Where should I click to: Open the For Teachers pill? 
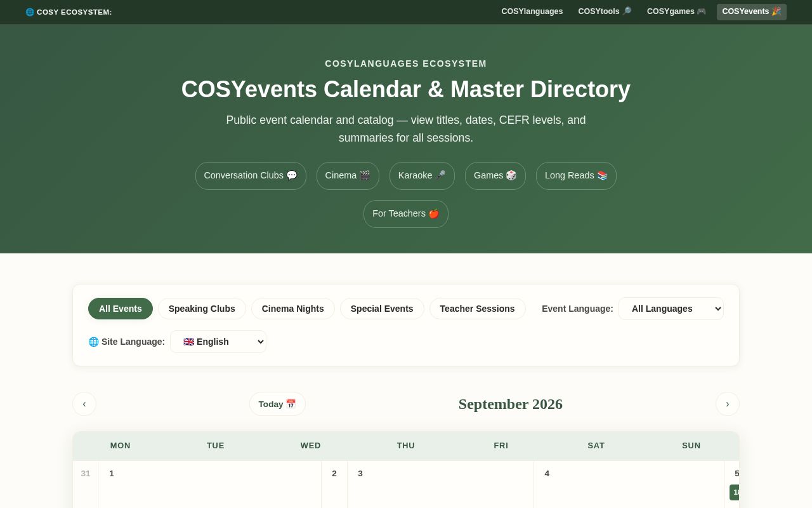pos(406,214)
